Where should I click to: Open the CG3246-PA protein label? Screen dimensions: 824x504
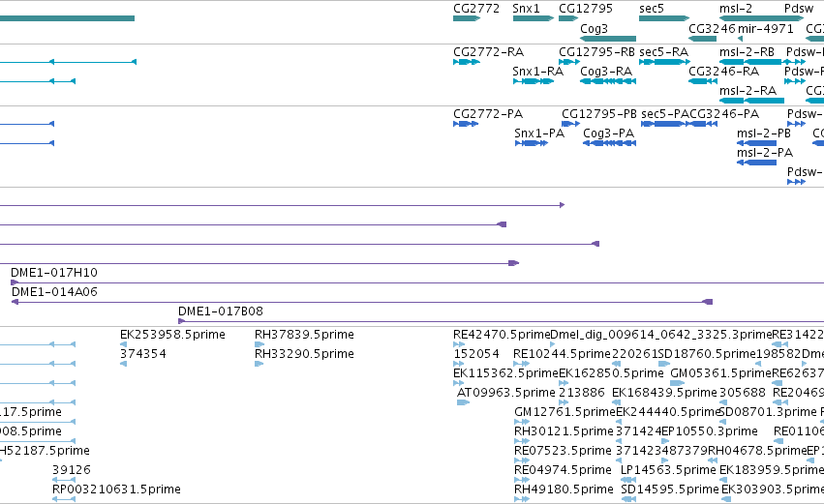coord(724,114)
